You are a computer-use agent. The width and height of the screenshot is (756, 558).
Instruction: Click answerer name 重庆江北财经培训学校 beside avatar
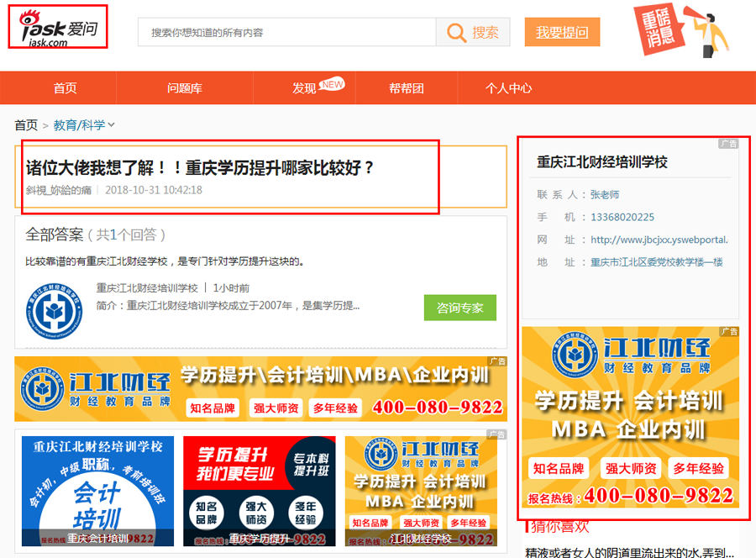[147, 288]
